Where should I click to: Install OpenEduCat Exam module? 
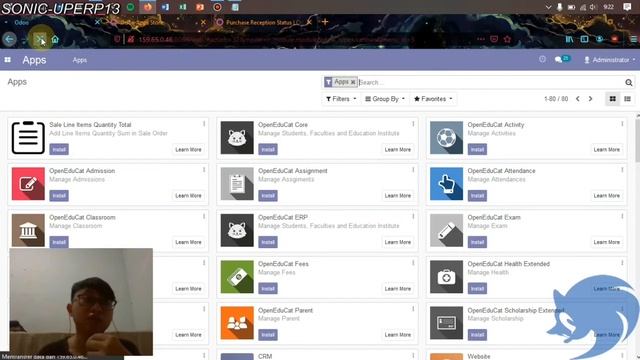pyautogui.click(x=477, y=242)
